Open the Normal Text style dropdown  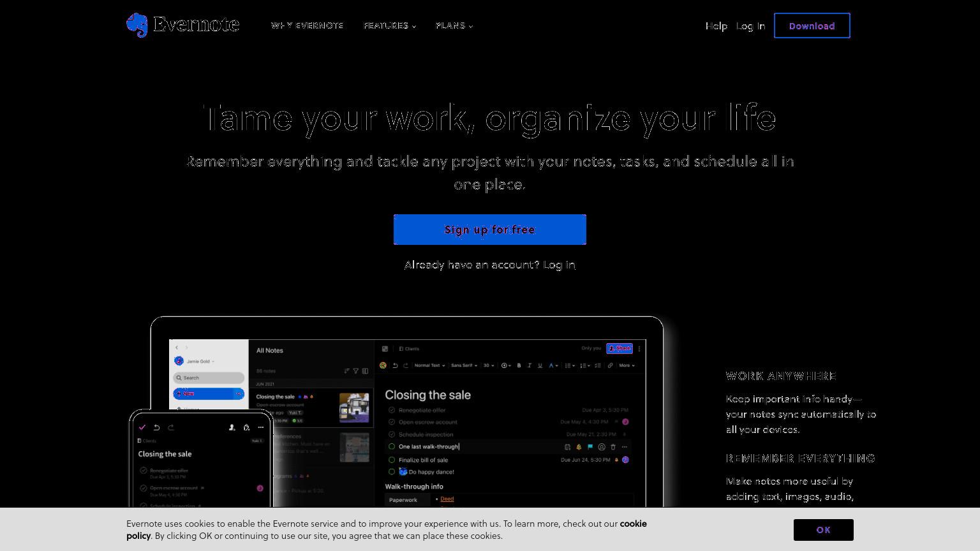pyautogui.click(x=429, y=365)
